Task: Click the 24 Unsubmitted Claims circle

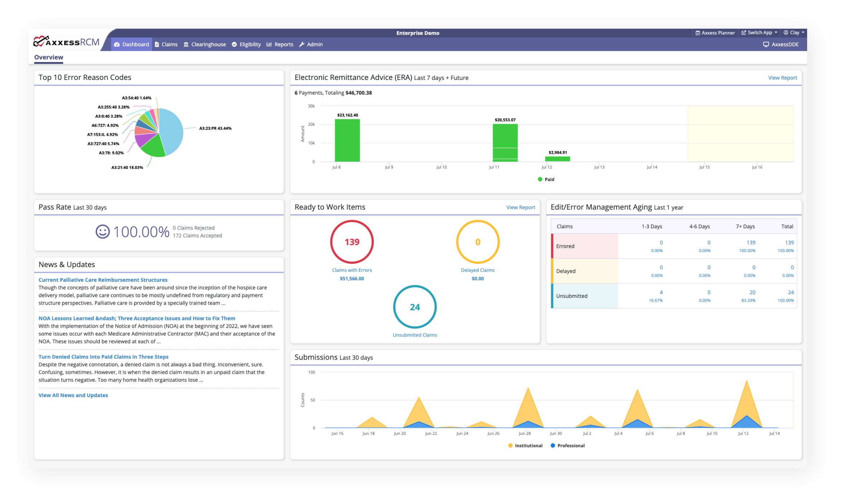Action: (415, 307)
